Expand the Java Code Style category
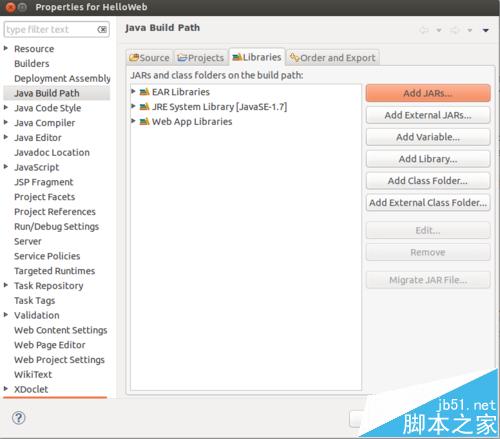 coord(6,107)
